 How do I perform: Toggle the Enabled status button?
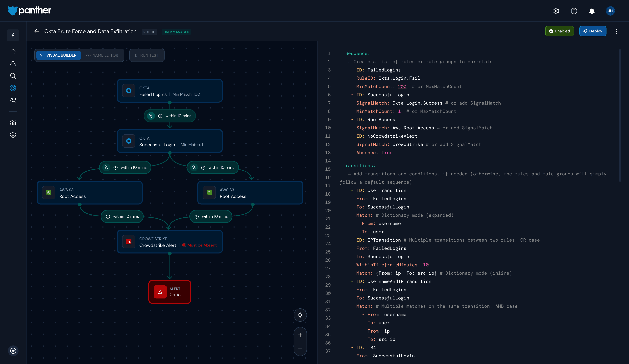coord(559,31)
